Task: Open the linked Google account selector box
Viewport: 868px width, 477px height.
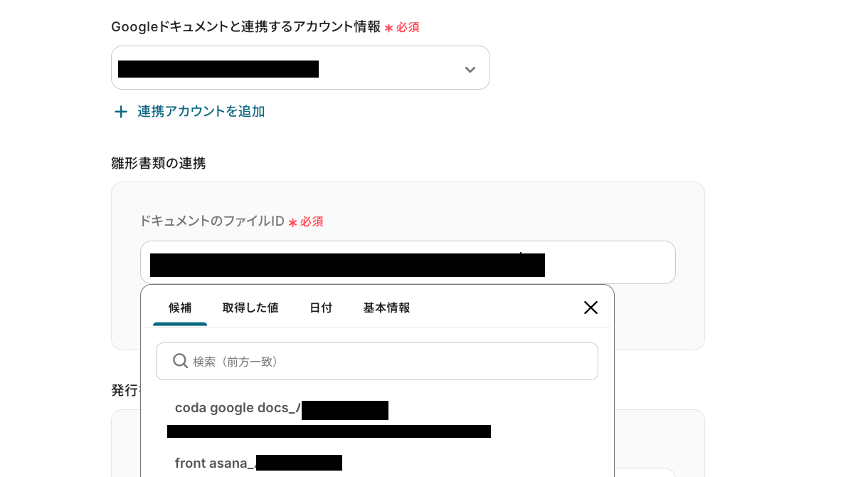Action: click(x=285, y=68)
